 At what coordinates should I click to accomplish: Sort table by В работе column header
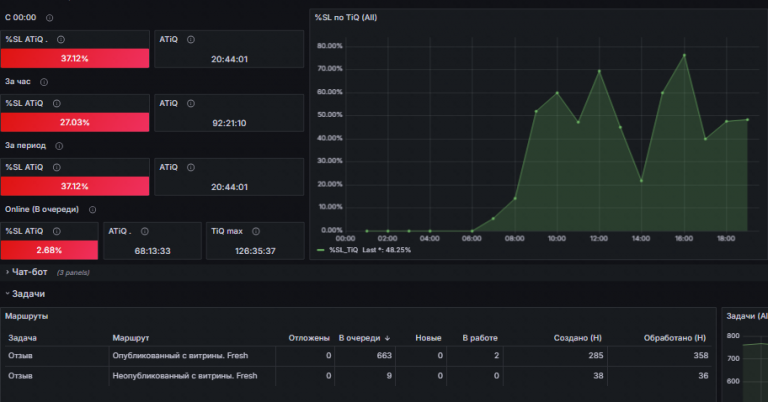click(x=480, y=338)
